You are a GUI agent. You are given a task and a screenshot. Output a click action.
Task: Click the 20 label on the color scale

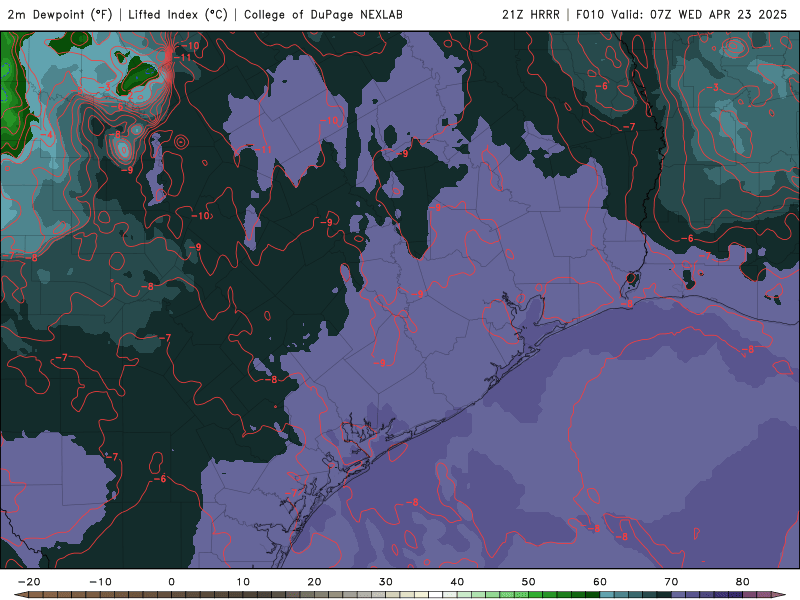(x=314, y=582)
